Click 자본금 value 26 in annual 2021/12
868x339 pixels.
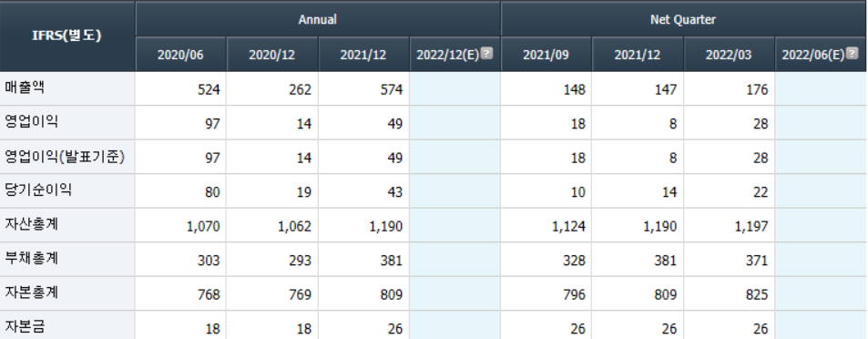coord(395,328)
